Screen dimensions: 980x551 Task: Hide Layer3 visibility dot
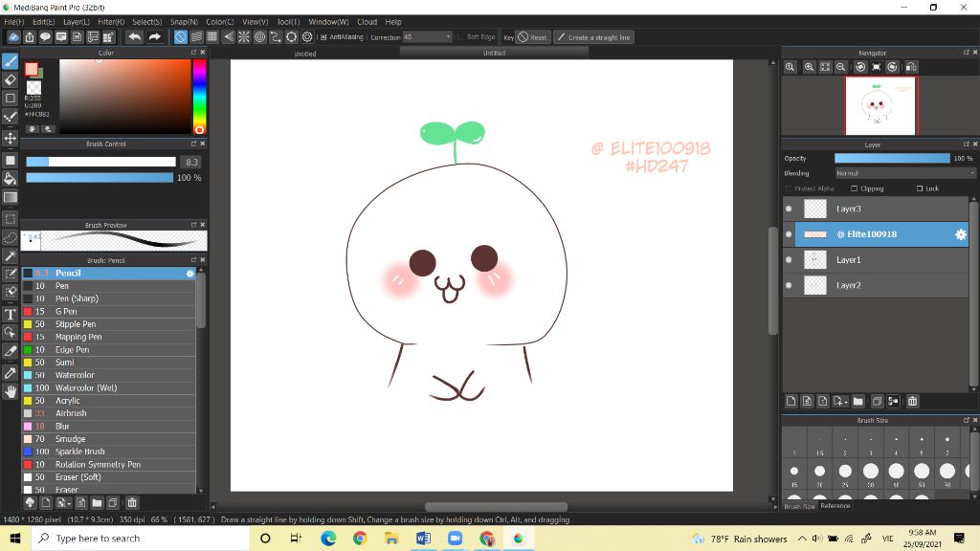789,209
